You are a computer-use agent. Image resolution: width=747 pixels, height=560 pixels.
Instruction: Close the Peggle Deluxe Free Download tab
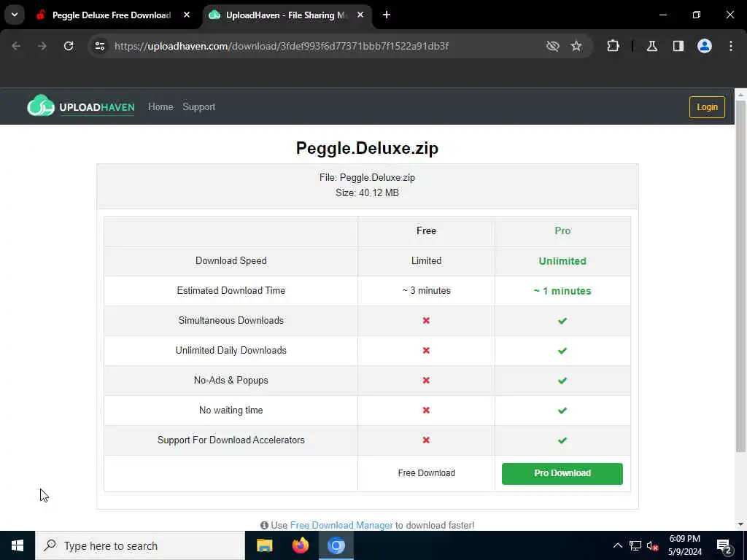pyautogui.click(x=187, y=15)
